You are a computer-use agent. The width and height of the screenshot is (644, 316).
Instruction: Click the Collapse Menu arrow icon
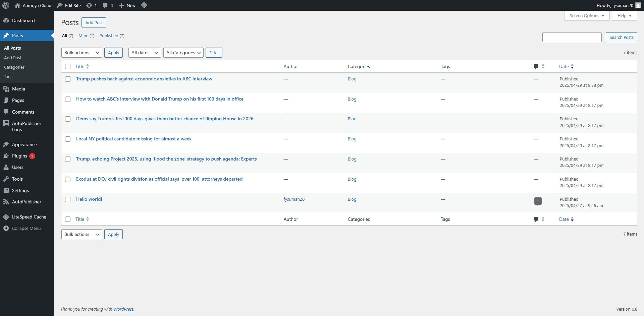click(6, 228)
